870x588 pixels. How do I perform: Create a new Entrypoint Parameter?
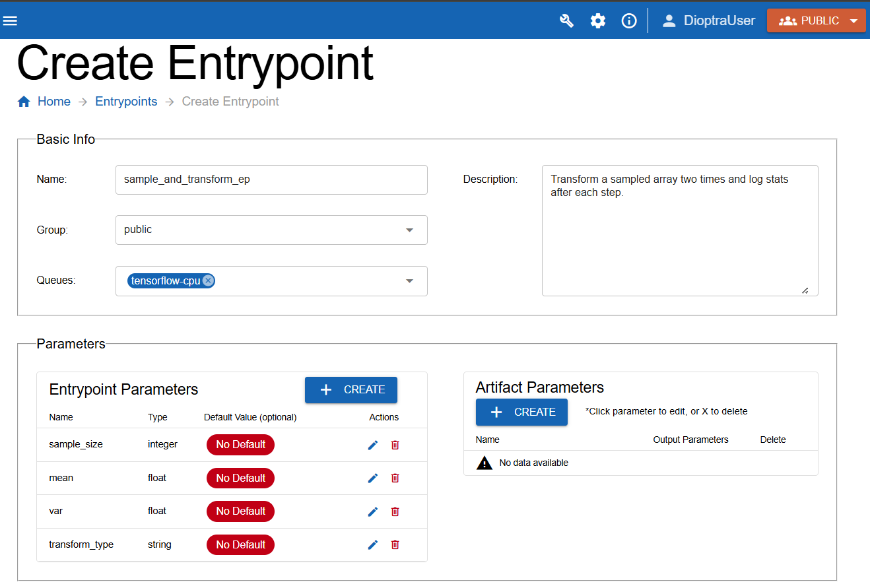click(x=351, y=390)
